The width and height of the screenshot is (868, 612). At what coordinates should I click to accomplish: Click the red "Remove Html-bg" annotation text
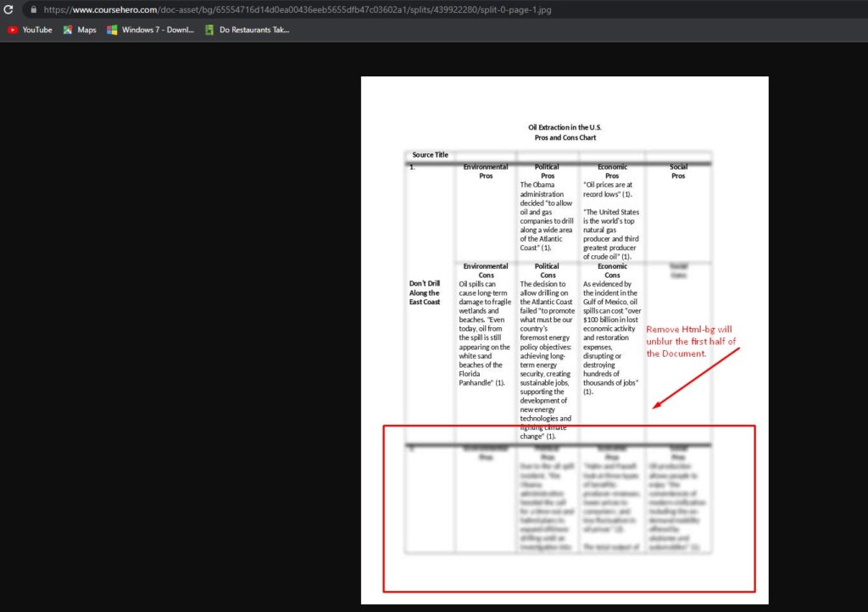coord(691,341)
